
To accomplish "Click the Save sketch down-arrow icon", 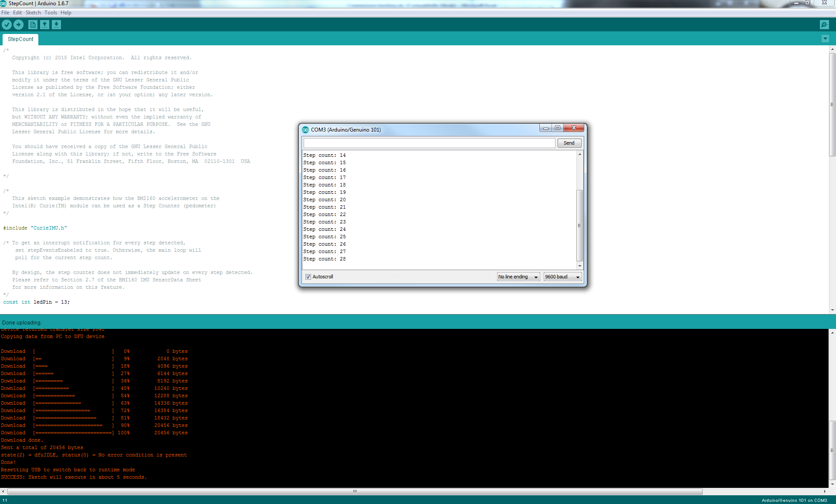I will pyautogui.click(x=57, y=25).
